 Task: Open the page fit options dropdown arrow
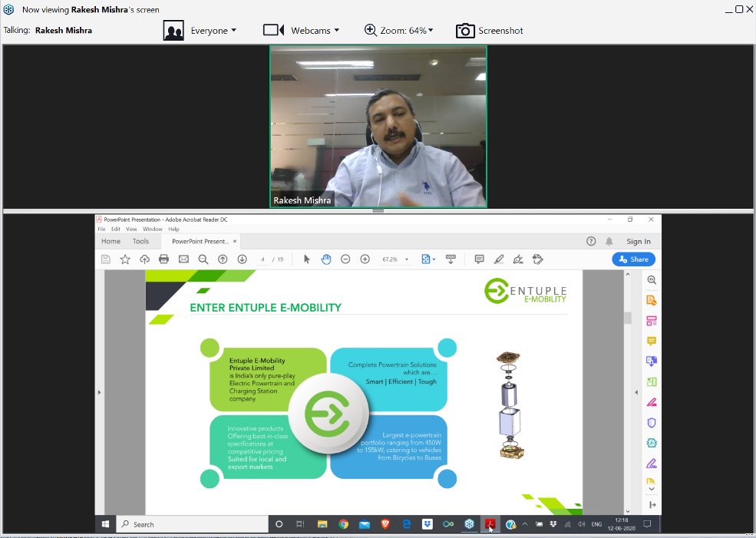tap(434, 259)
